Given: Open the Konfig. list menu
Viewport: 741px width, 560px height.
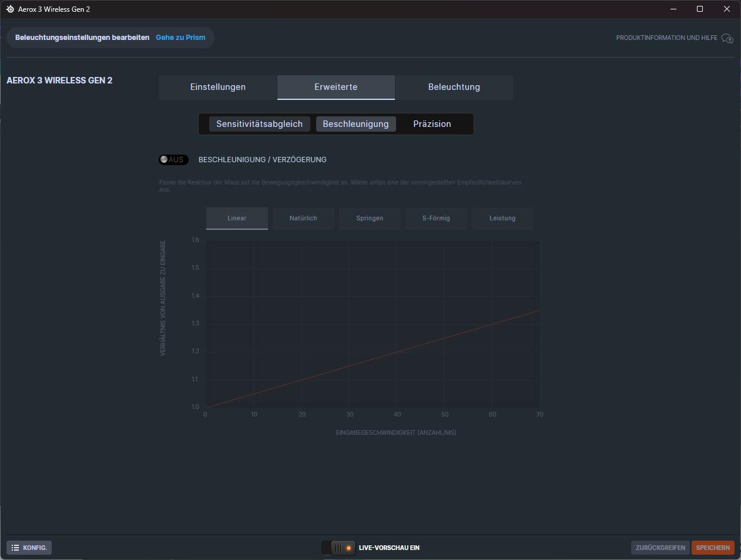Looking at the screenshot, I should [x=29, y=548].
